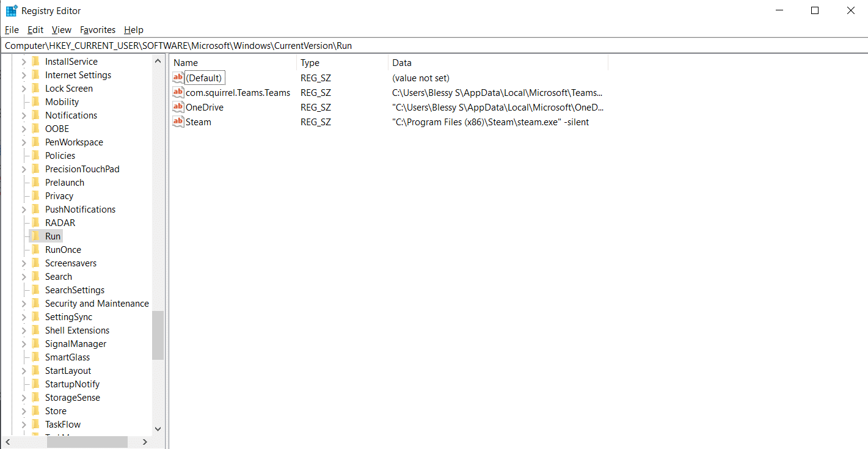Screen dimensions: 868x449
Task: Select the Steam value name
Action: tap(199, 122)
